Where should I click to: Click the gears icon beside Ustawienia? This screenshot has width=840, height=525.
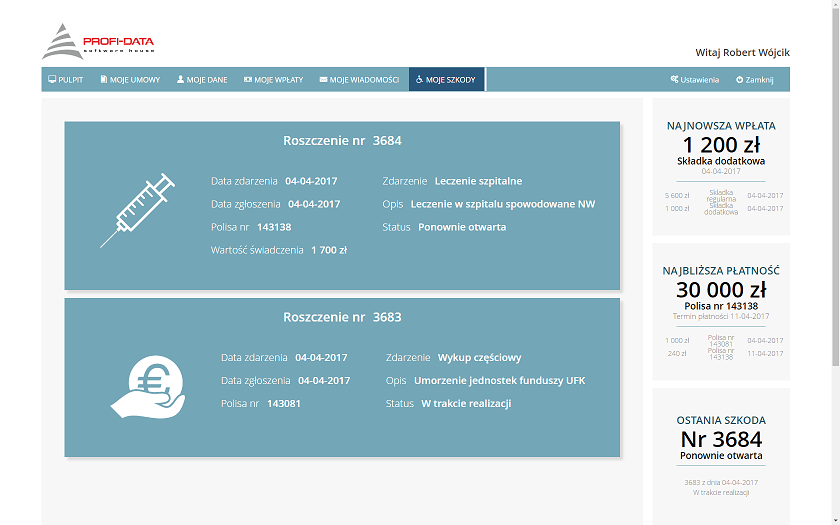pos(674,79)
